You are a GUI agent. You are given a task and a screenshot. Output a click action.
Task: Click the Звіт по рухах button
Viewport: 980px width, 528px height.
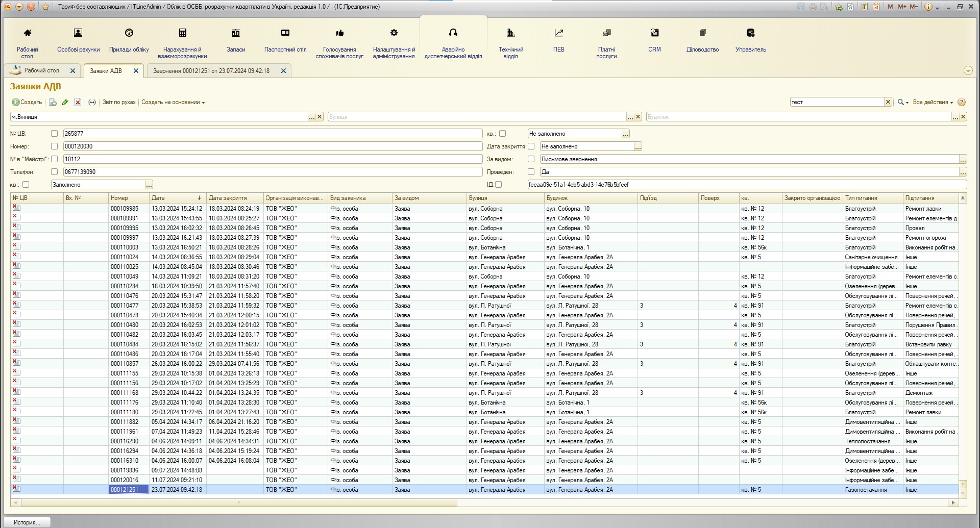pyautogui.click(x=119, y=103)
